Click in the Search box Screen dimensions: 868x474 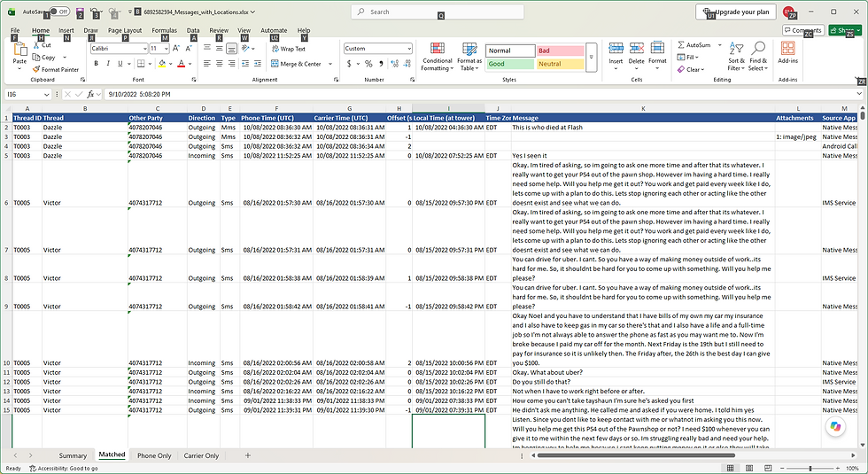point(438,12)
